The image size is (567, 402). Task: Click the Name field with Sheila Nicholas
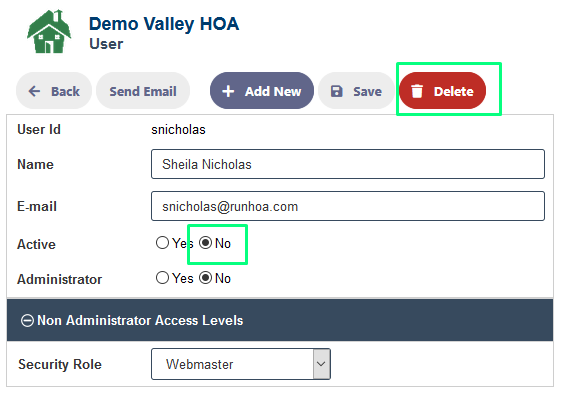tap(348, 164)
